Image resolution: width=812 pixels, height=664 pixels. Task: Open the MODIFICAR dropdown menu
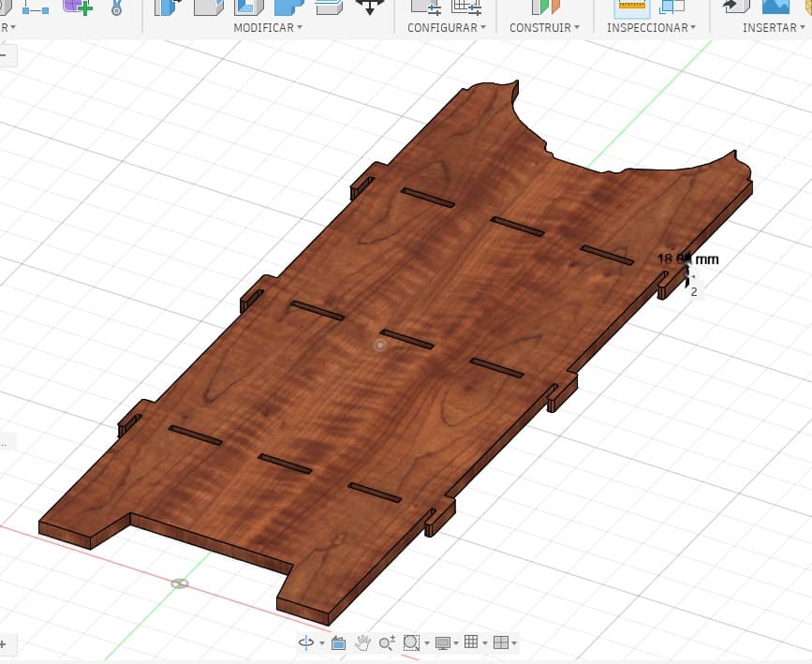point(268,28)
